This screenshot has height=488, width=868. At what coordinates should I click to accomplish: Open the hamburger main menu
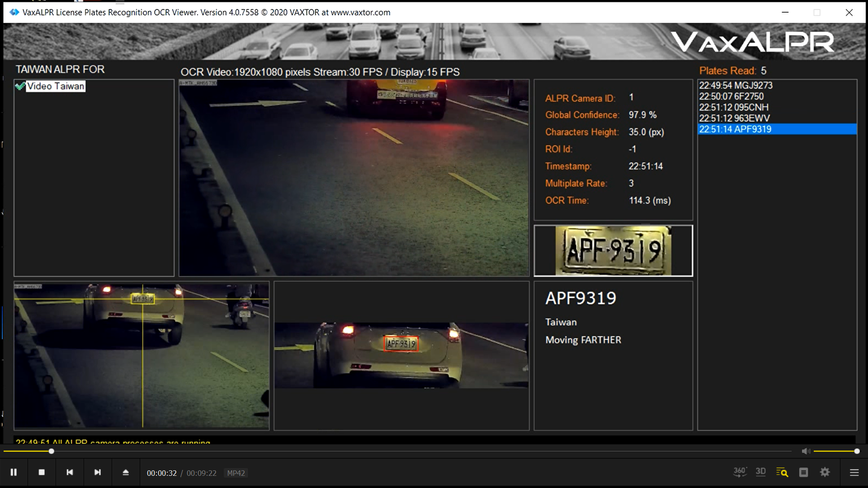pos(854,472)
